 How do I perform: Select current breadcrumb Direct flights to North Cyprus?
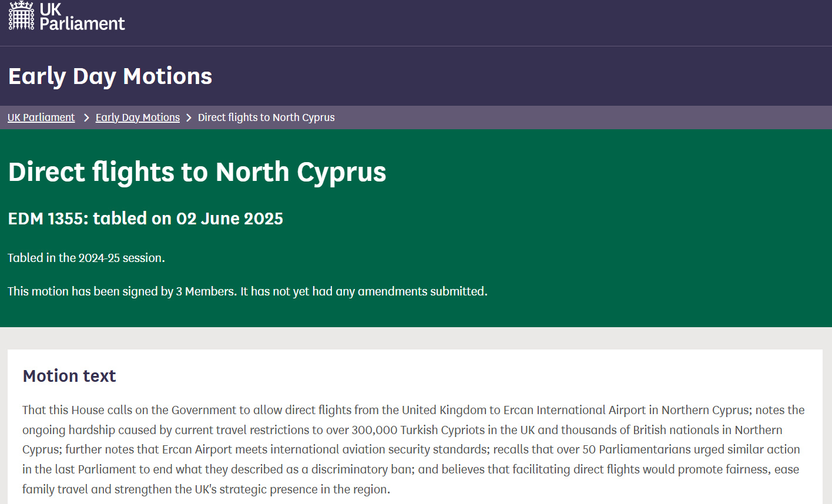(x=266, y=117)
